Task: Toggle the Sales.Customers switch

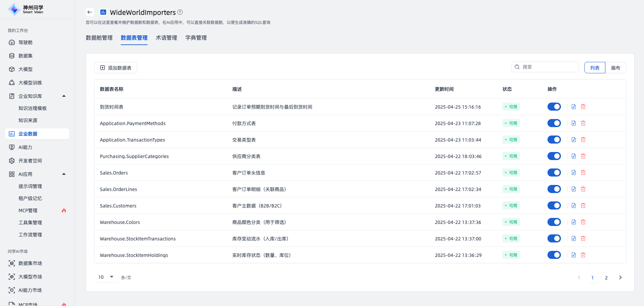Action: click(554, 205)
